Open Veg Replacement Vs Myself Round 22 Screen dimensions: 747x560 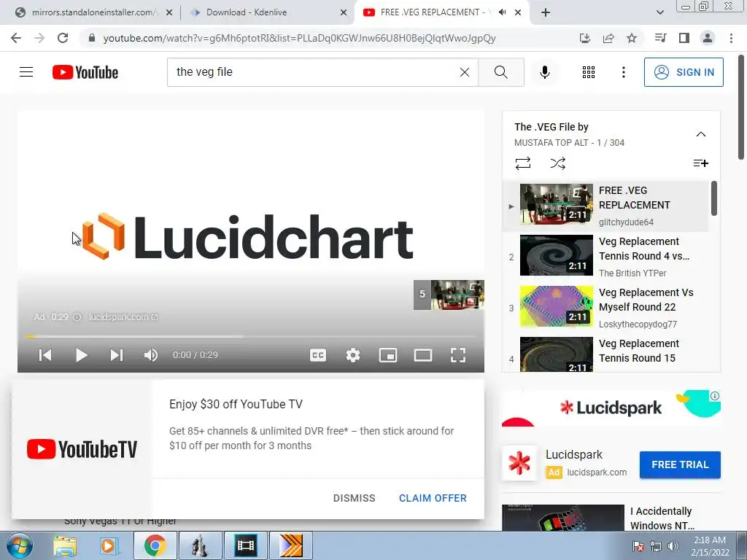(x=605, y=307)
